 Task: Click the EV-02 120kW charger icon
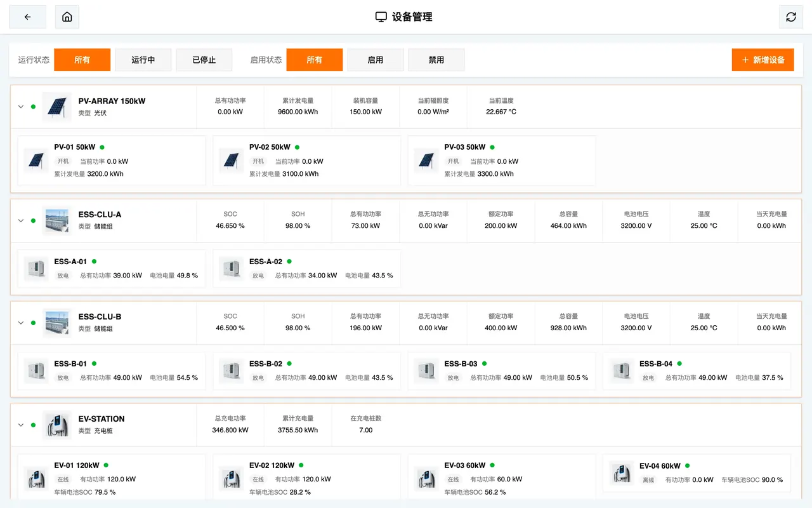(x=232, y=479)
